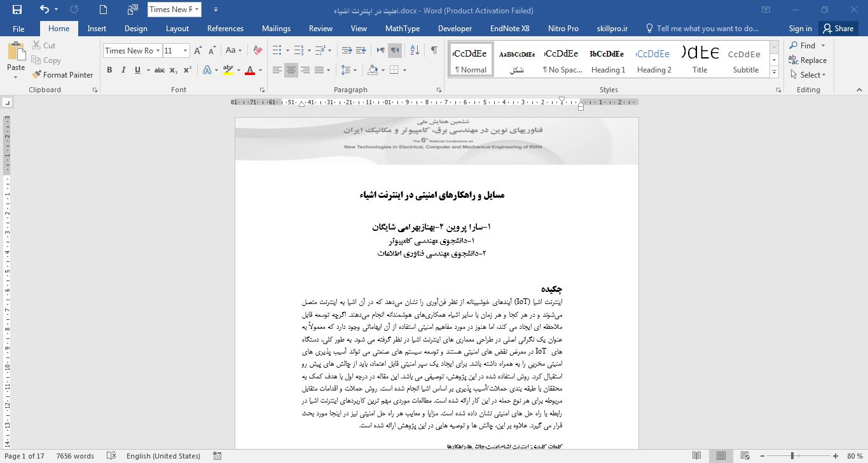Image resolution: width=868 pixels, height=463 pixels.
Task: Open Paragraph settings dialog launcher
Action: 439,90
